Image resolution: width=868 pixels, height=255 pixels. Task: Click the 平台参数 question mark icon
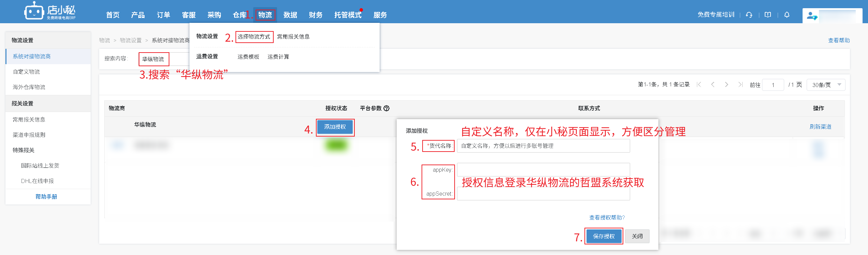point(386,108)
